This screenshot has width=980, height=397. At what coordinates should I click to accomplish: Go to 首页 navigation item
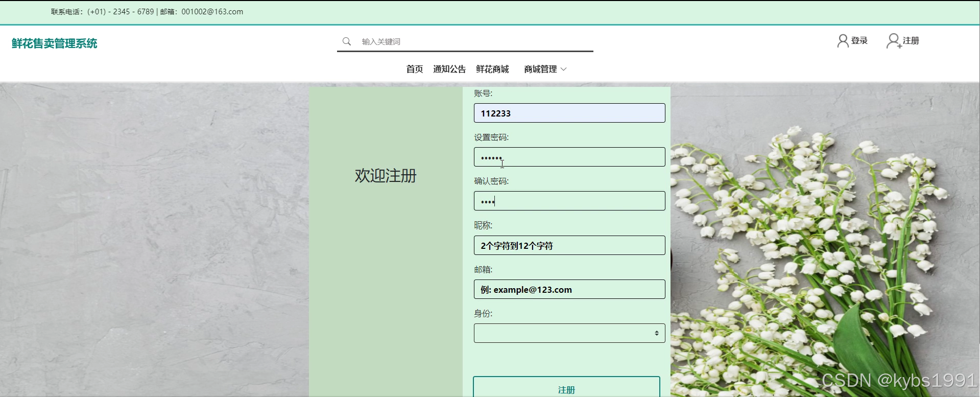(414, 69)
